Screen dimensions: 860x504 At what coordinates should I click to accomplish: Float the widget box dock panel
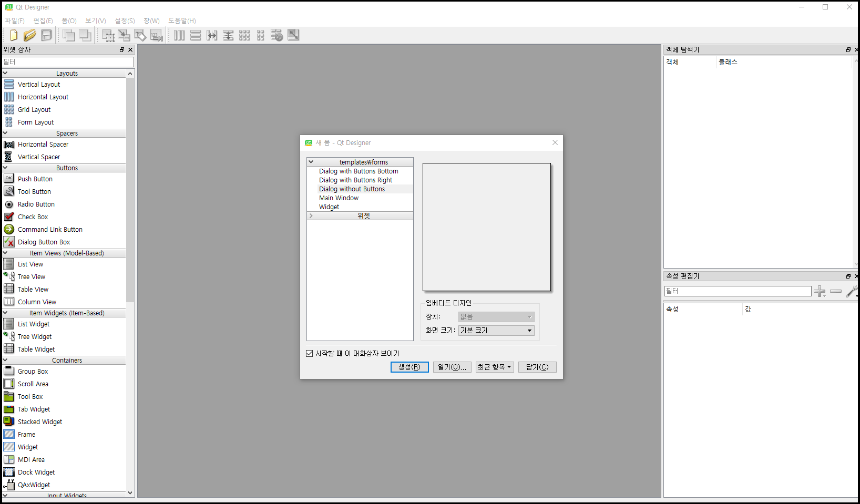pyautogui.click(x=122, y=50)
